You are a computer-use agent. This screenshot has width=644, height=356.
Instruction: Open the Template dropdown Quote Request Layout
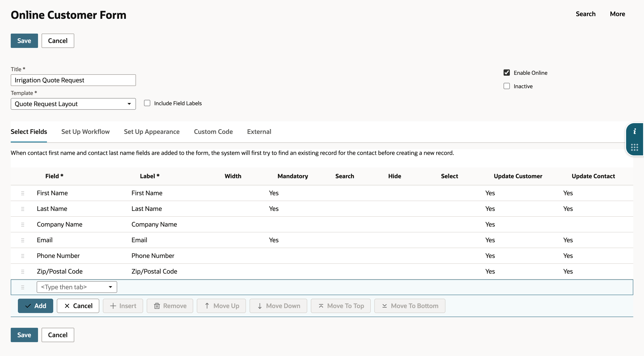73,104
